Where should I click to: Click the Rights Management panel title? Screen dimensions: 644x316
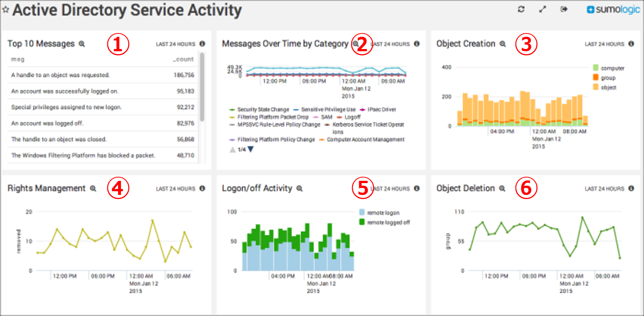[46, 188]
